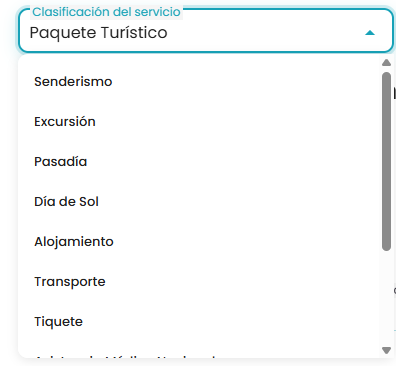Click the Paquete Turístico selected value
This screenshot has width=396, height=366.
pyautogui.click(x=98, y=33)
